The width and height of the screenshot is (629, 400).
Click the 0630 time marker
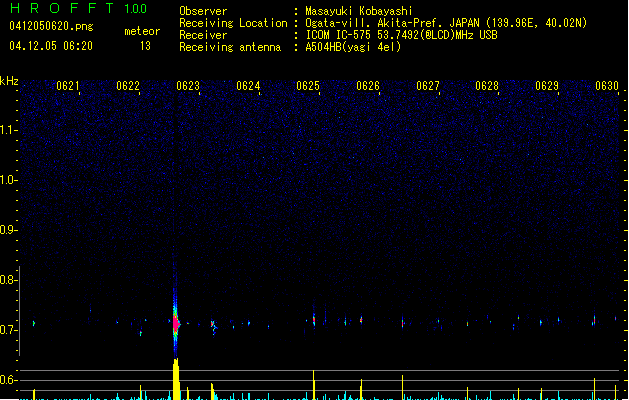607,86
